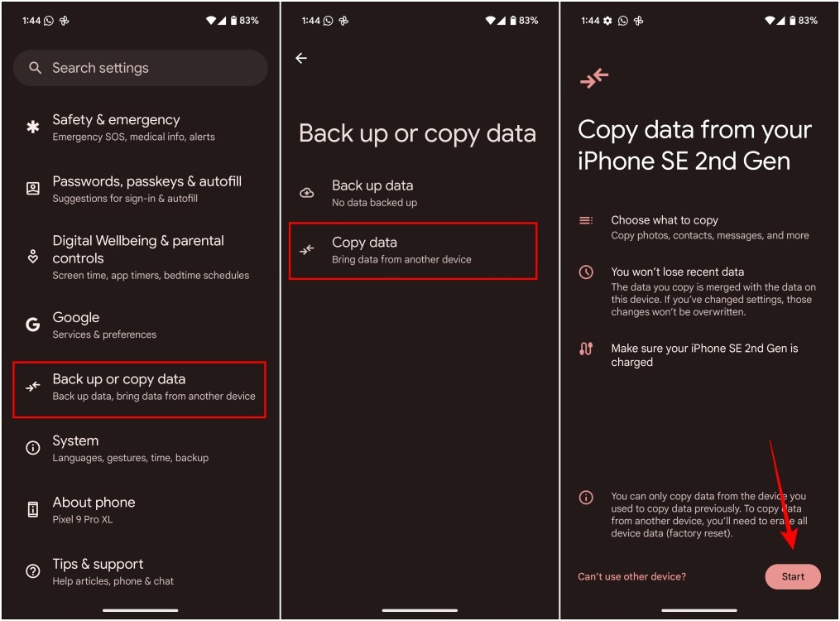The width and height of the screenshot is (840, 621).
Task: Tap the Passwords person-card icon
Action: tap(32, 189)
